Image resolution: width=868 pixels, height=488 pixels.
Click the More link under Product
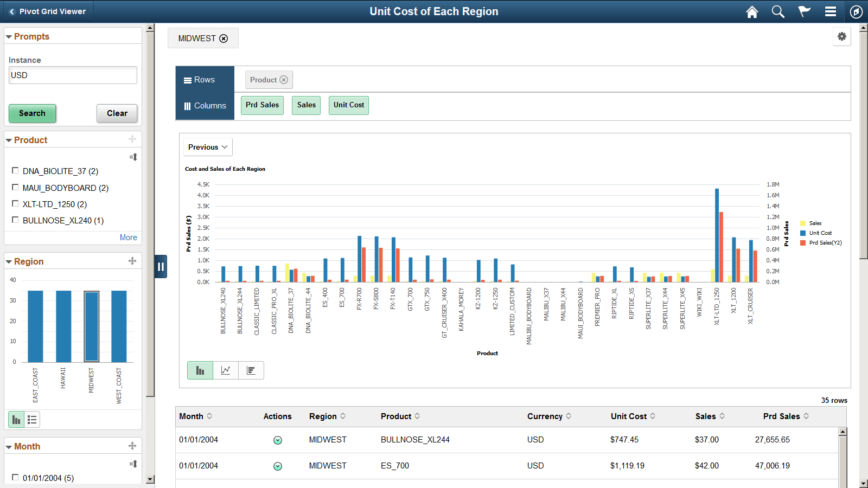(129, 237)
